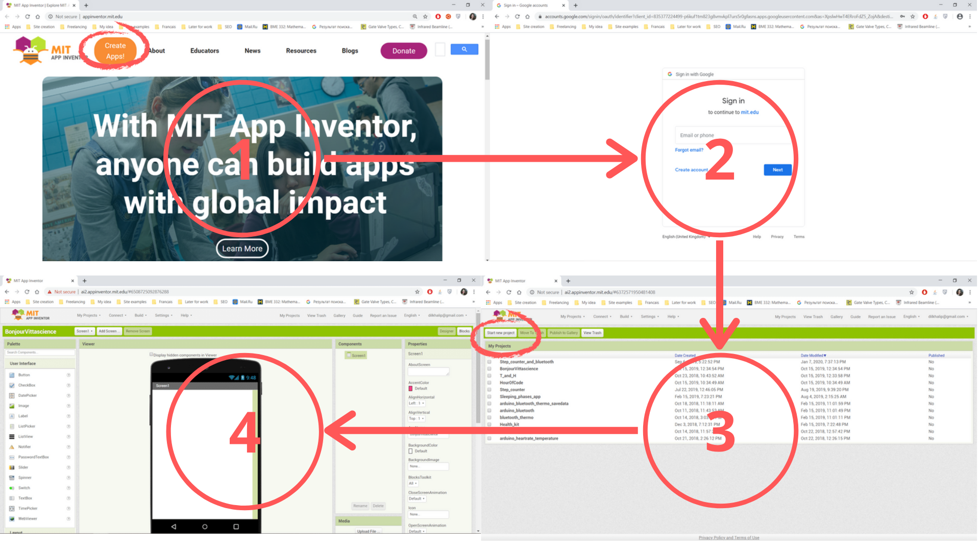
Task: Tick the HourOfCode project checkbox
Action: (x=489, y=383)
